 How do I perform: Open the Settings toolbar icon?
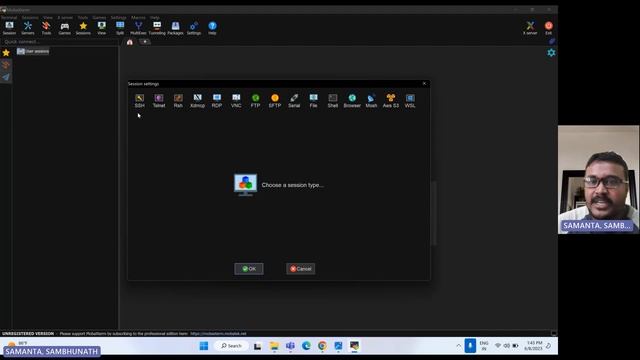click(194, 28)
